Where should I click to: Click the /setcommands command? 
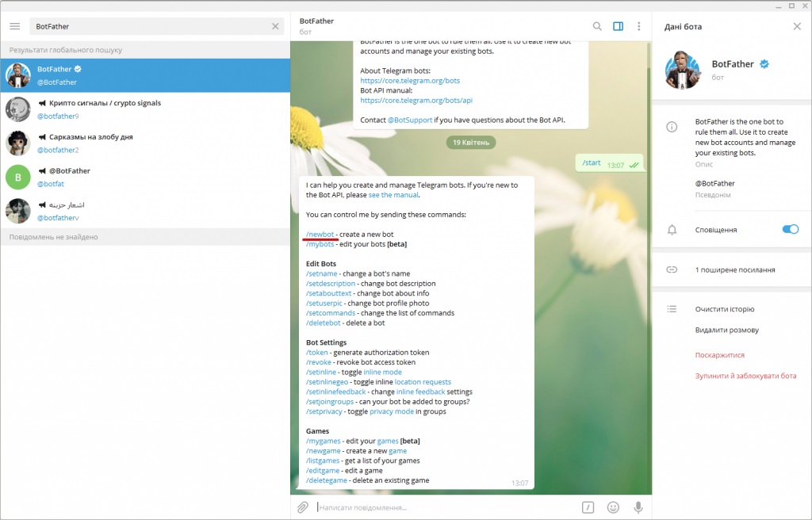331,313
